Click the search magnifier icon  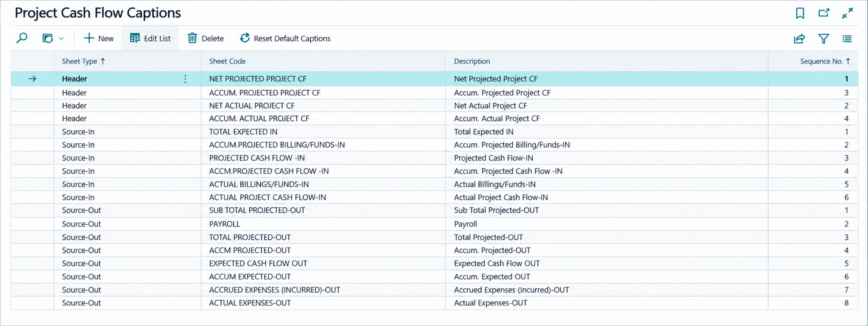22,38
